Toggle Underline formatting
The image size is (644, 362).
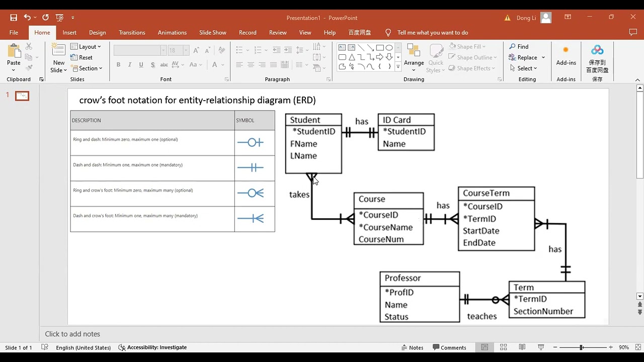141,65
